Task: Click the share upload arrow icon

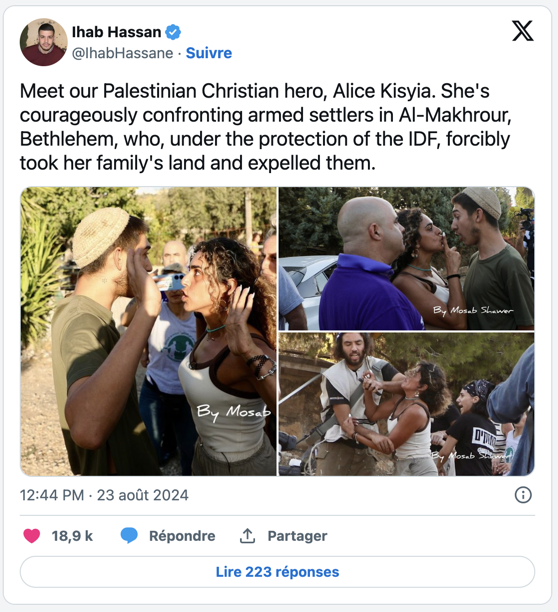Action: click(247, 536)
